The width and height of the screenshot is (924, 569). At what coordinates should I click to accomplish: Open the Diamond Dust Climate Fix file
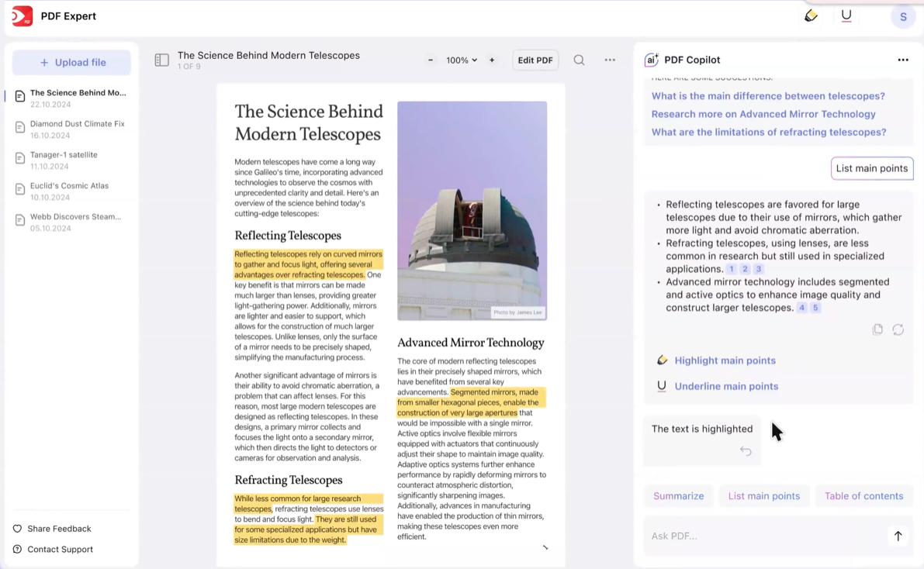click(x=71, y=129)
